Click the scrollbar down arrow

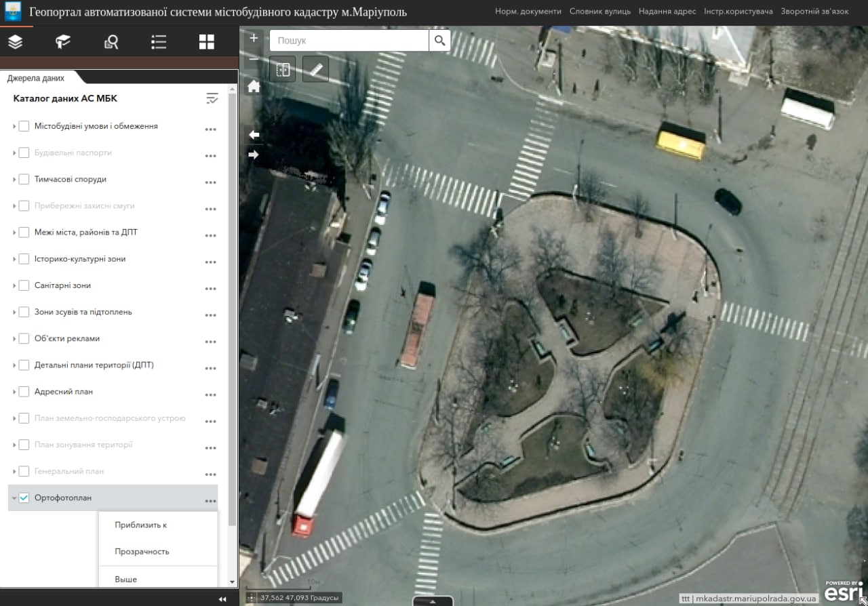point(233,582)
